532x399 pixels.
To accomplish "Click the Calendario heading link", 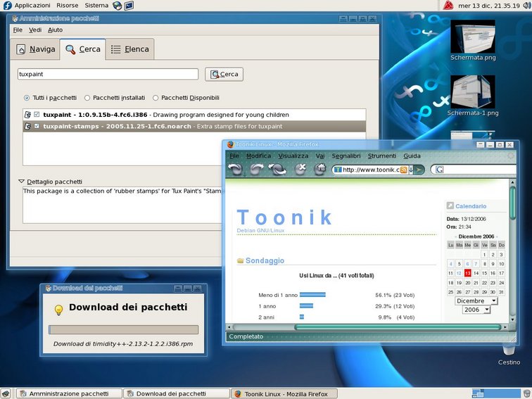I will (471, 206).
